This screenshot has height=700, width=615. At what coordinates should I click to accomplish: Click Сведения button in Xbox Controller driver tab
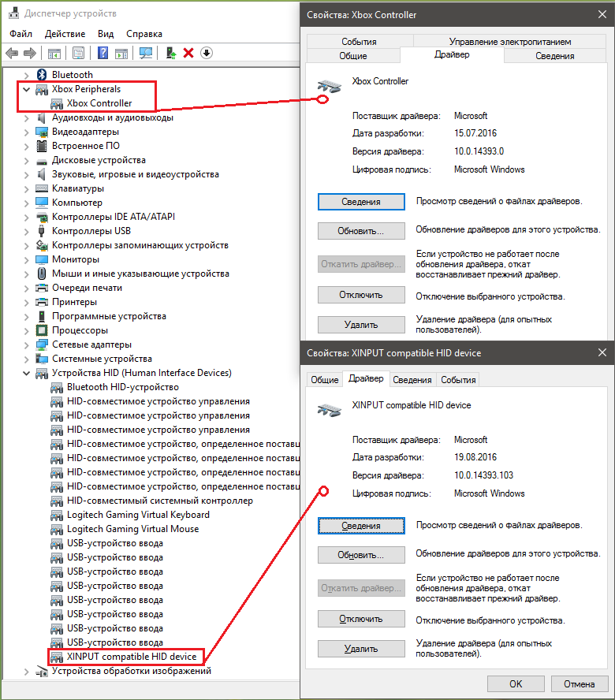pos(361,202)
